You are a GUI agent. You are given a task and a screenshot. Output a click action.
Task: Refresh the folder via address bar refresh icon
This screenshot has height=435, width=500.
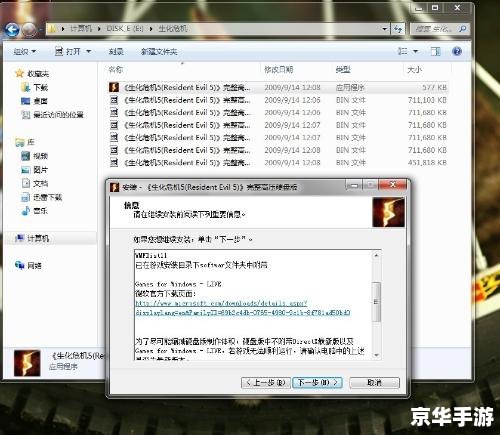click(x=398, y=29)
